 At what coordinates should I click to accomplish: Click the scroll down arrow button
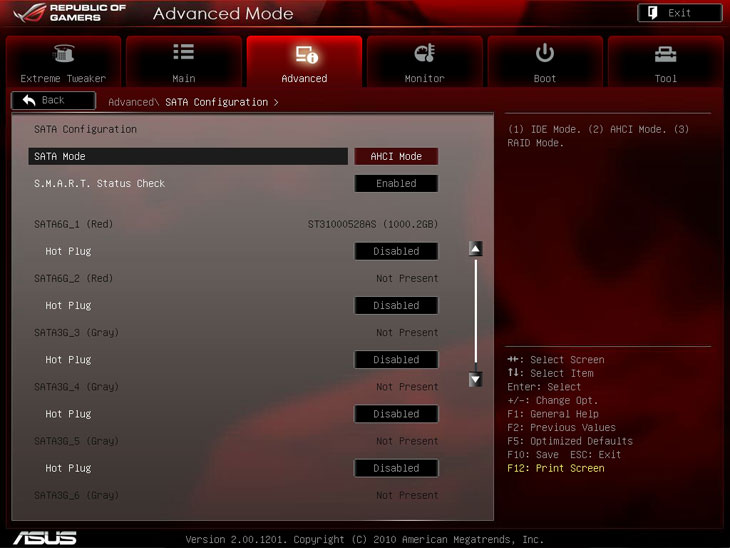(x=476, y=379)
